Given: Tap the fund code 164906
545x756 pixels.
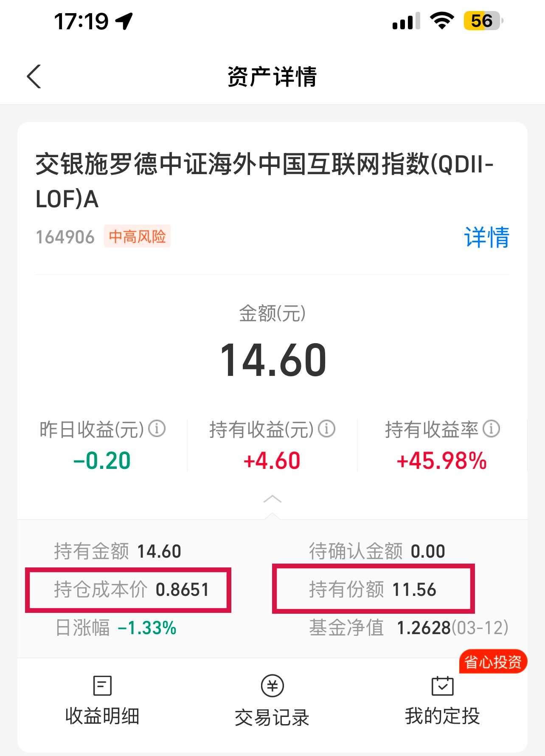Looking at the screenshot, I should click(x=65, y=237).
